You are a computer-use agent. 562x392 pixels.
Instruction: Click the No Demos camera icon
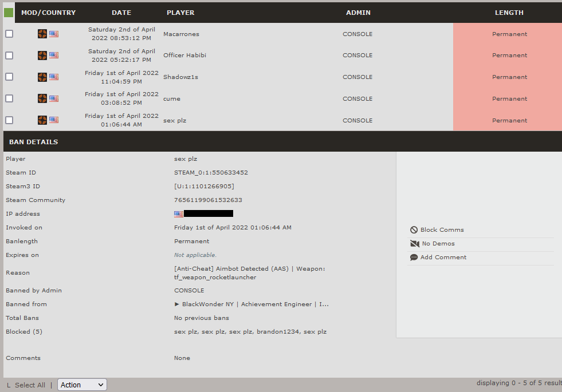[x=415, y=243]
